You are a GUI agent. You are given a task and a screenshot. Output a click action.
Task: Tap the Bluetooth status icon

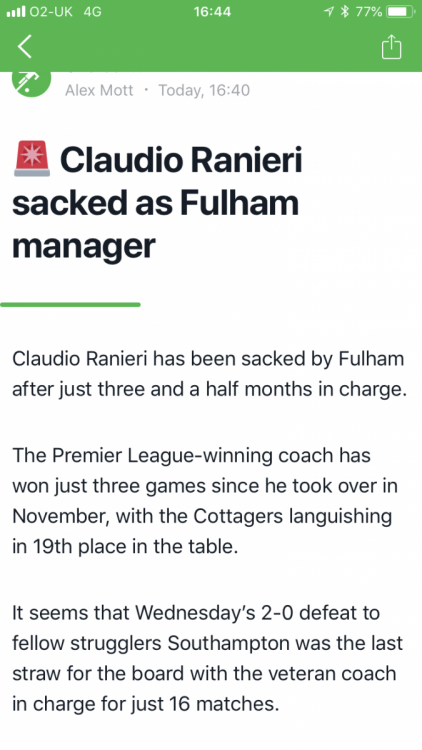tap(344, 12)
